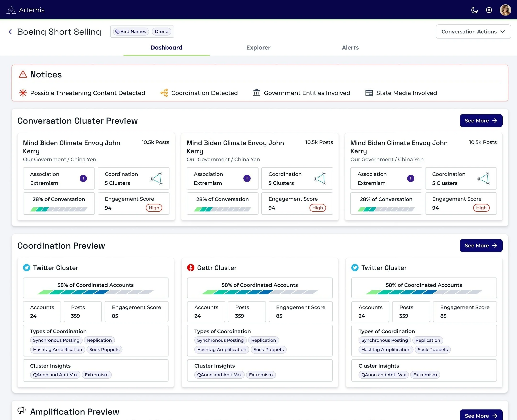See More in Conversation Cluster Preview
Image resolution: width=517 pixels, height=420 pixels.
click(481, 121)
